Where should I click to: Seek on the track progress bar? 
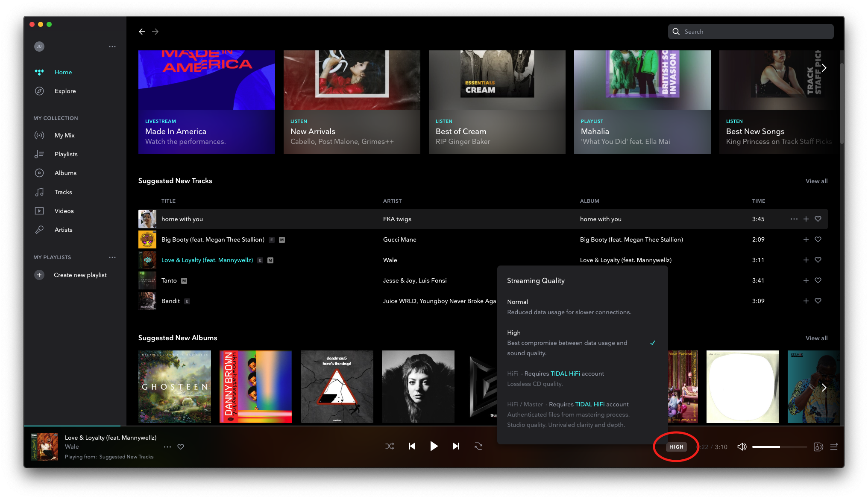pos(434,426)
